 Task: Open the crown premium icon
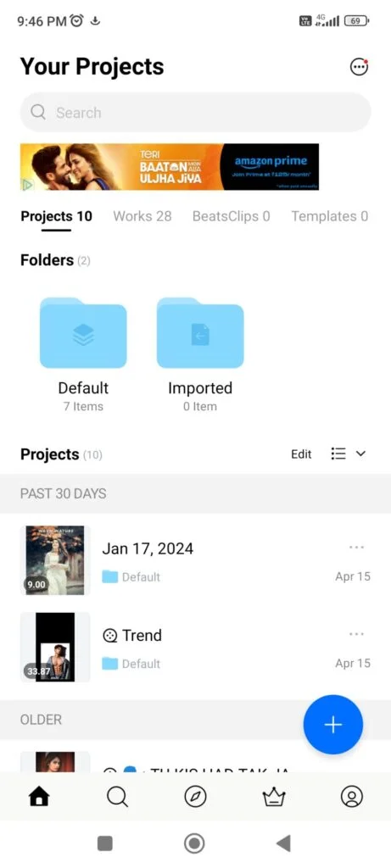274,797
